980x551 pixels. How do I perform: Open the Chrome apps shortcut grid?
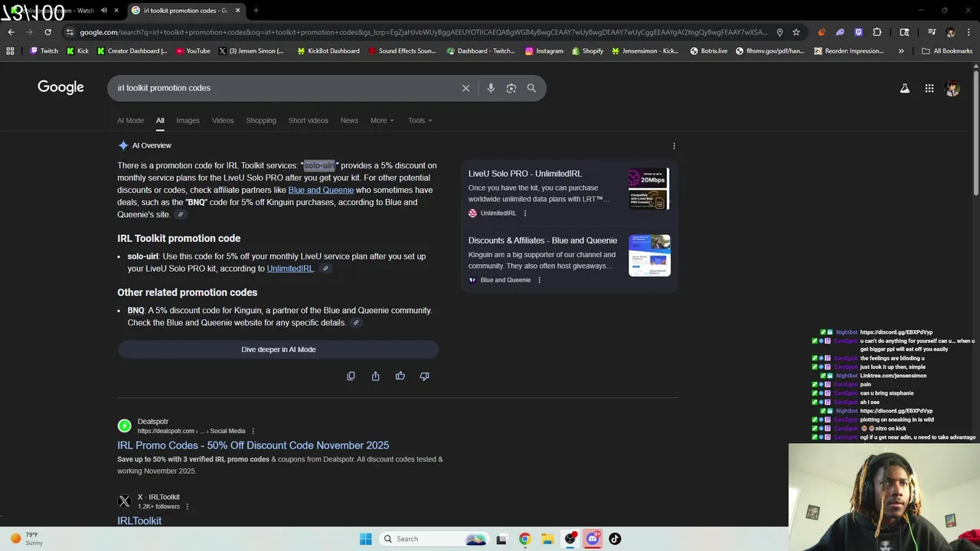[10, 51]
